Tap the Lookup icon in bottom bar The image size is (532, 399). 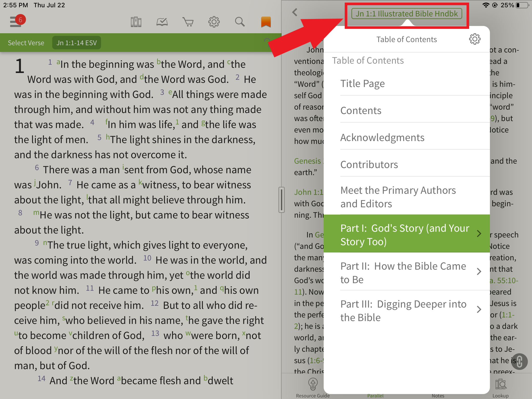pos(501,384)
